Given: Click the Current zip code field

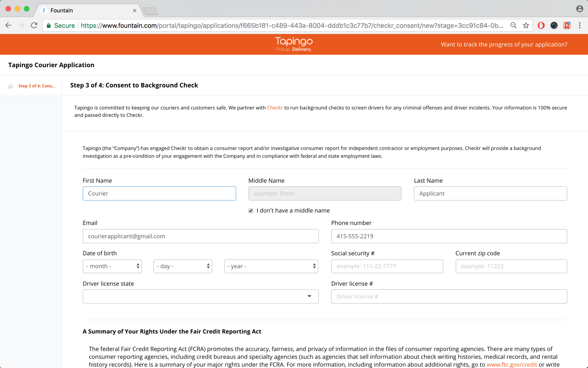Looking at the screenshot, I should [x=511, y=266].
